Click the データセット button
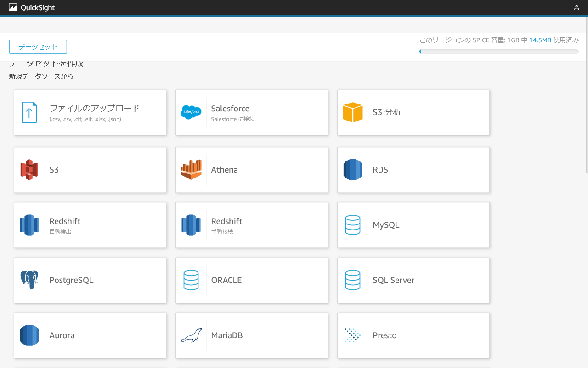 pyautogui.click(x=38, y=47)
